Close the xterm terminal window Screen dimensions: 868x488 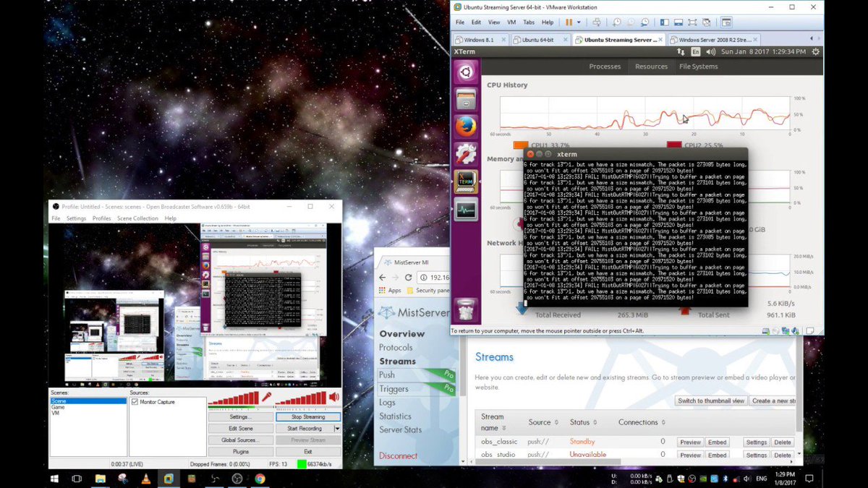pyautogui.click(x=530, y=154)
